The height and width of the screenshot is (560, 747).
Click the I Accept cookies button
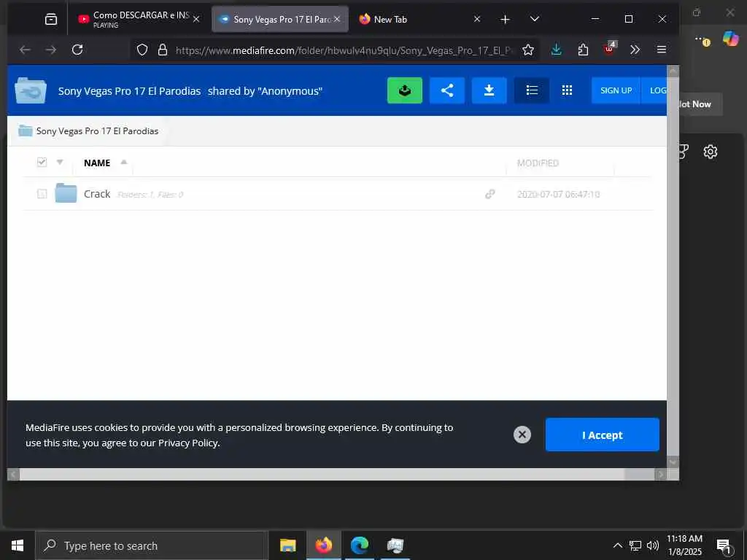[602, 435]
